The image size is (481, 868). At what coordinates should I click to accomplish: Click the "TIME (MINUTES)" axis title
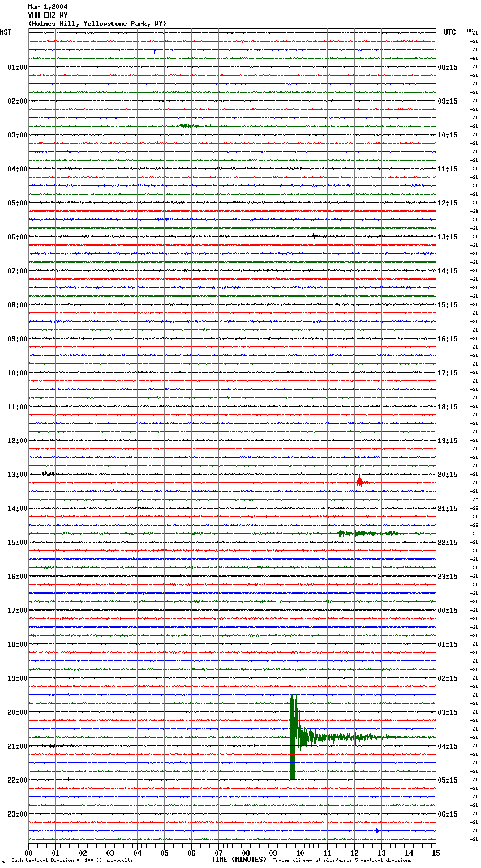[239, 860]
